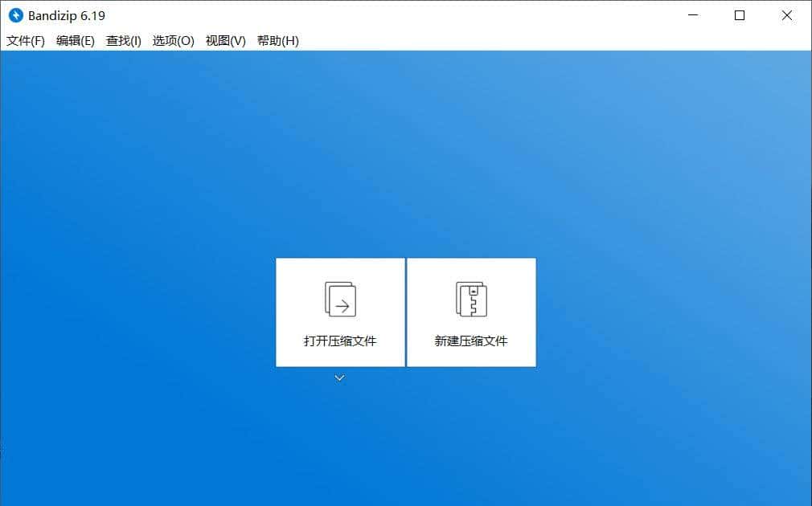Expand the recent archives chevron below 打开压缩文件

[340, 377]
